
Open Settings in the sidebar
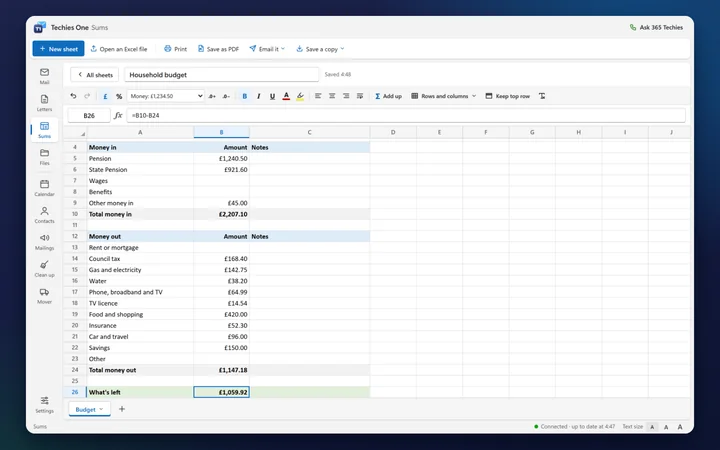click(44, 405)
